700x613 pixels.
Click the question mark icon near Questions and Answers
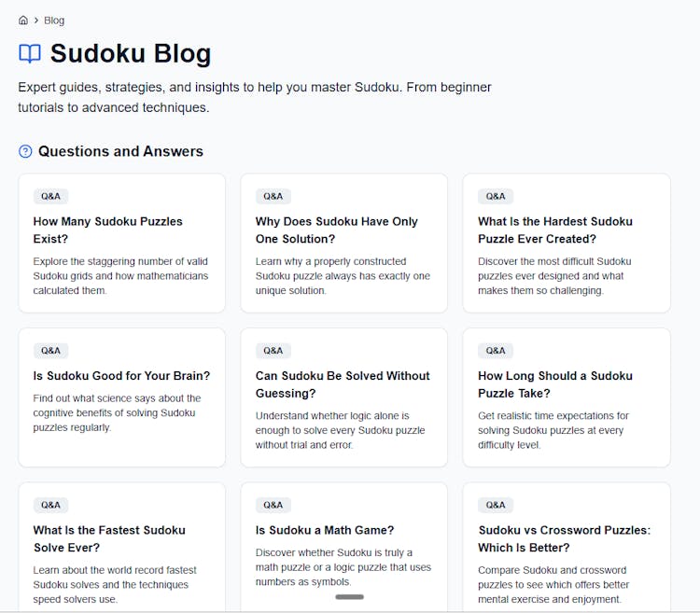pyautogui.click(x=25, y=151)
